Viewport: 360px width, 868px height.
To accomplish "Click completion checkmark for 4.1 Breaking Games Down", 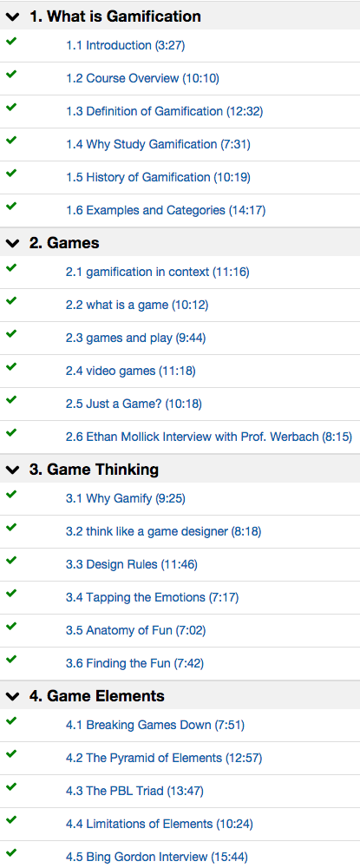I will pos(11,721).
